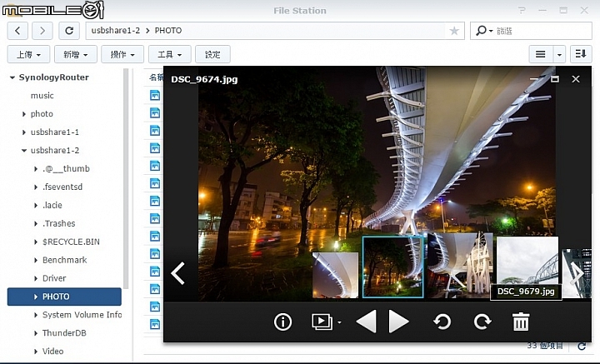Select the highlighted PHOTO folder
The image size is (600, 364).
click(x=64, y=297)
